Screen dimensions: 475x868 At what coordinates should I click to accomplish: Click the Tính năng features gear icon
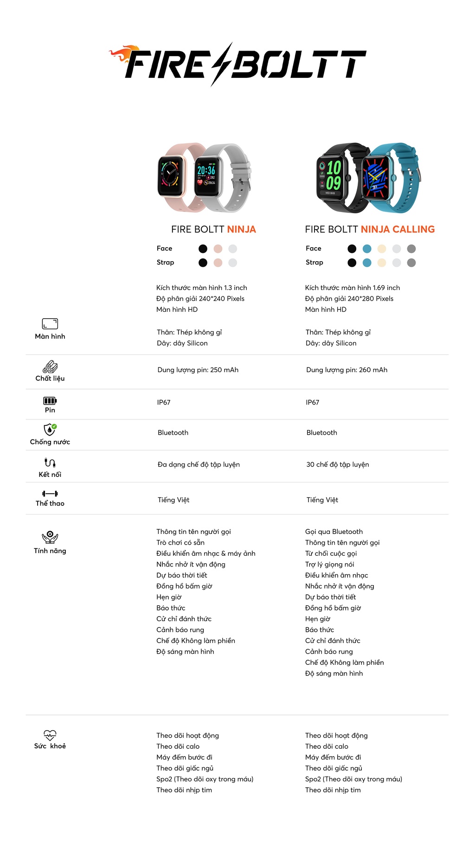(x=50, y=537)
